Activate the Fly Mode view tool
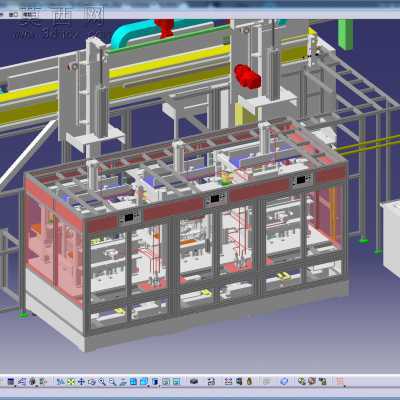This screenshot has height=400, width=400. tap(60, 381)
